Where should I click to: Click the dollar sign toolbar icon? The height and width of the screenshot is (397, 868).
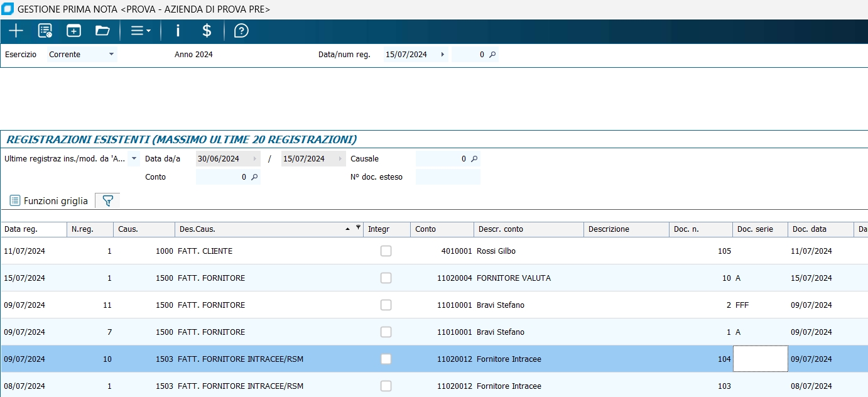[x=207, y=31]
